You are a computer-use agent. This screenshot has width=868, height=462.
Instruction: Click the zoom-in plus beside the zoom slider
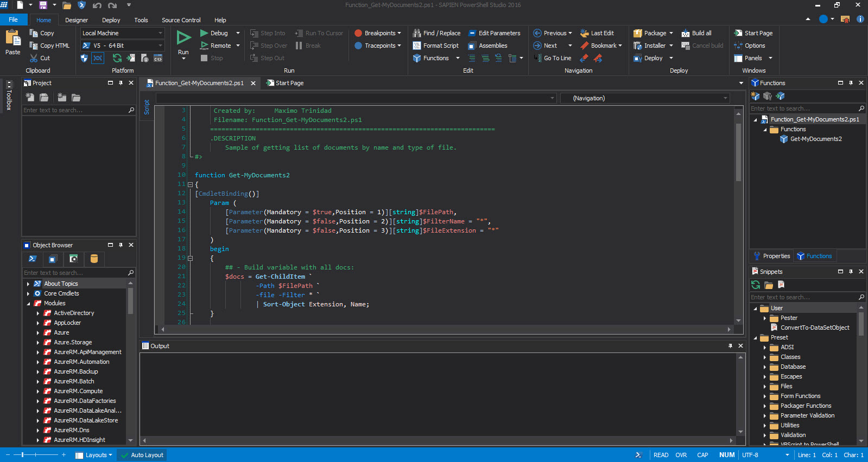pos(64,455)
